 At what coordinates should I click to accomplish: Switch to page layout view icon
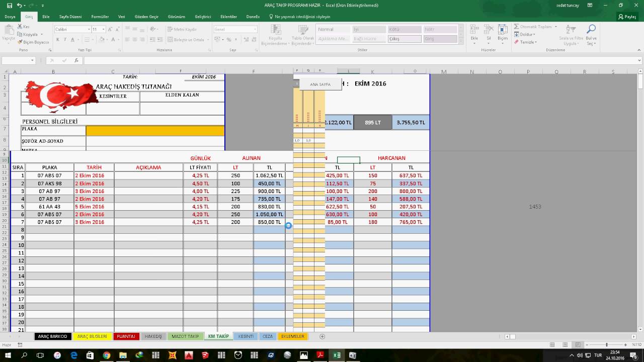point(565,345)
